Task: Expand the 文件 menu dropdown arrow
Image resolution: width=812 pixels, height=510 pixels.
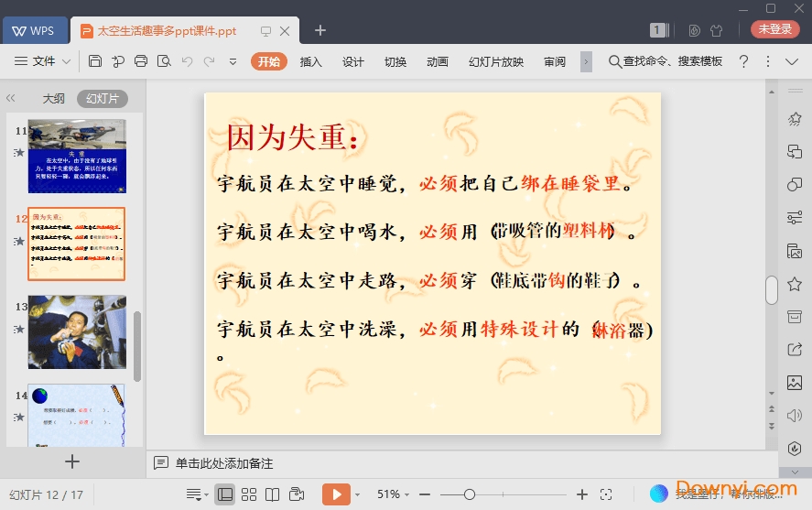Action: click(67, 61)
